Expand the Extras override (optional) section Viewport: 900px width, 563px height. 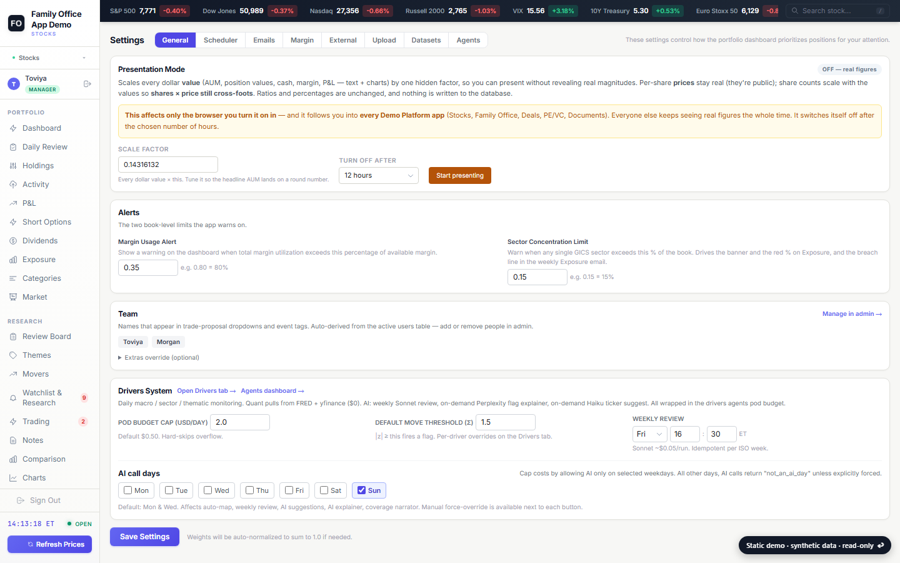[x=158, y=358]
